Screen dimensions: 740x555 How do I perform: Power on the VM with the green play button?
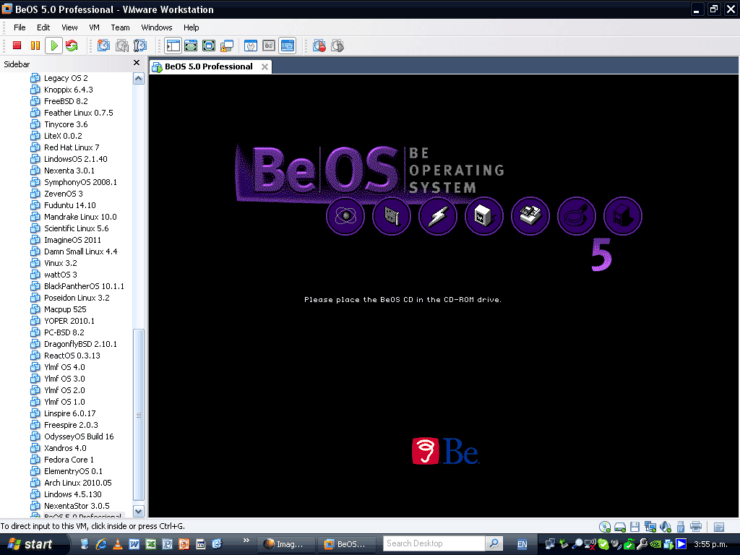pyautogui.click(x=54, y=45)
